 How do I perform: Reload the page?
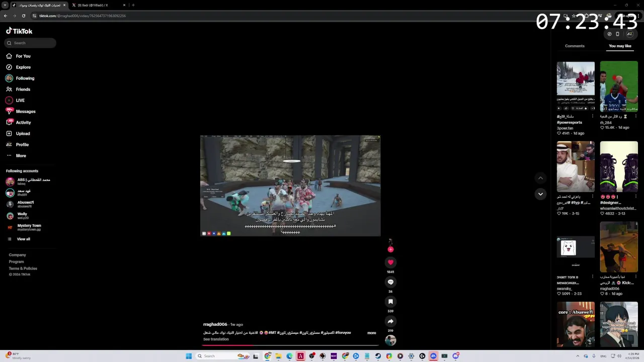[23, 16]
